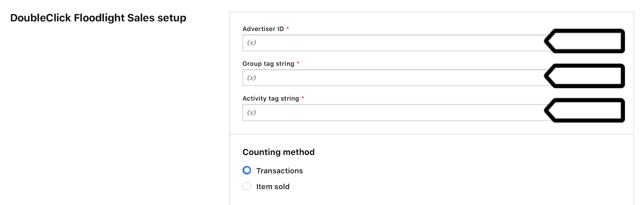Screen dimensions: 644x205
Task: Focus the Advertiser ID input field
Action: click(393, 43)
